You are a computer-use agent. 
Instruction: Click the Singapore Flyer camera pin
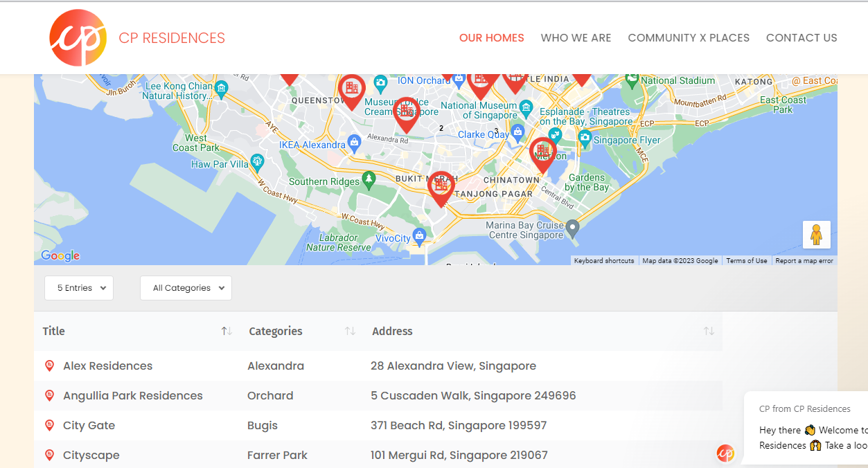pos(585,138)
